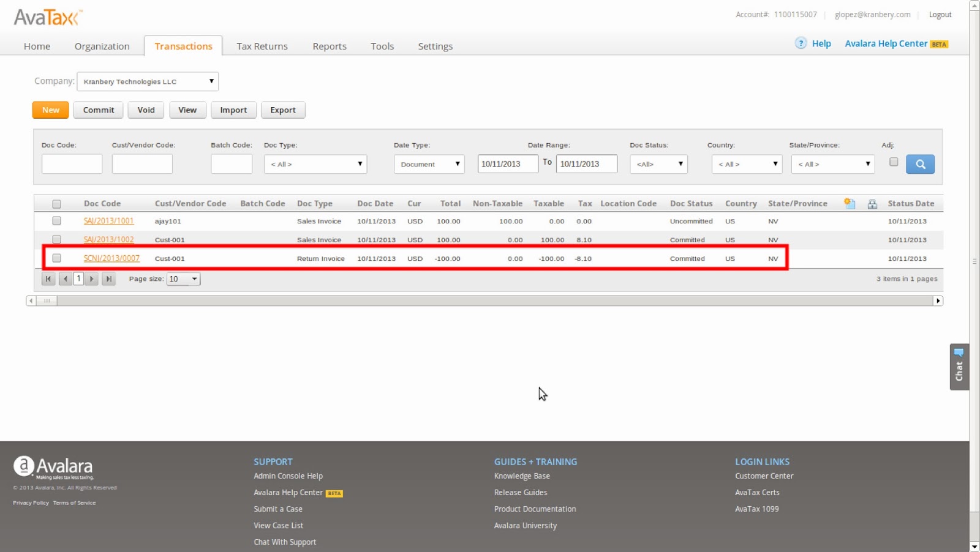This screenshot has height=552, width=980.
Task: Click the Void button
Action: tap(146, 110)
